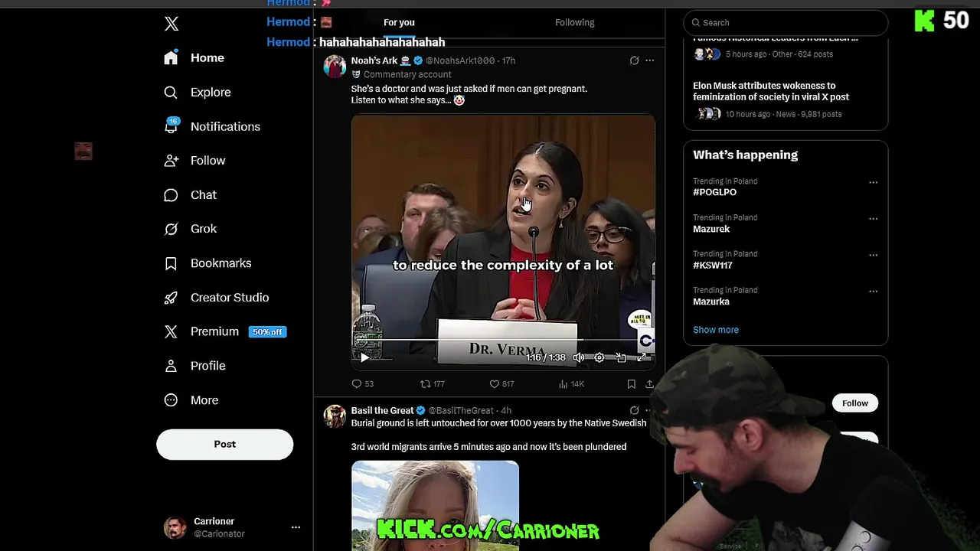Open Grok assistant

(x=191, y=229)
